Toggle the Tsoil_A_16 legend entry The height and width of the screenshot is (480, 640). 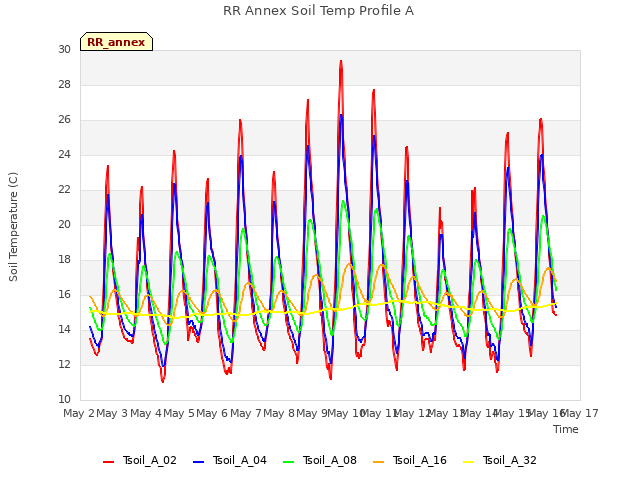[x=410, y=461]
